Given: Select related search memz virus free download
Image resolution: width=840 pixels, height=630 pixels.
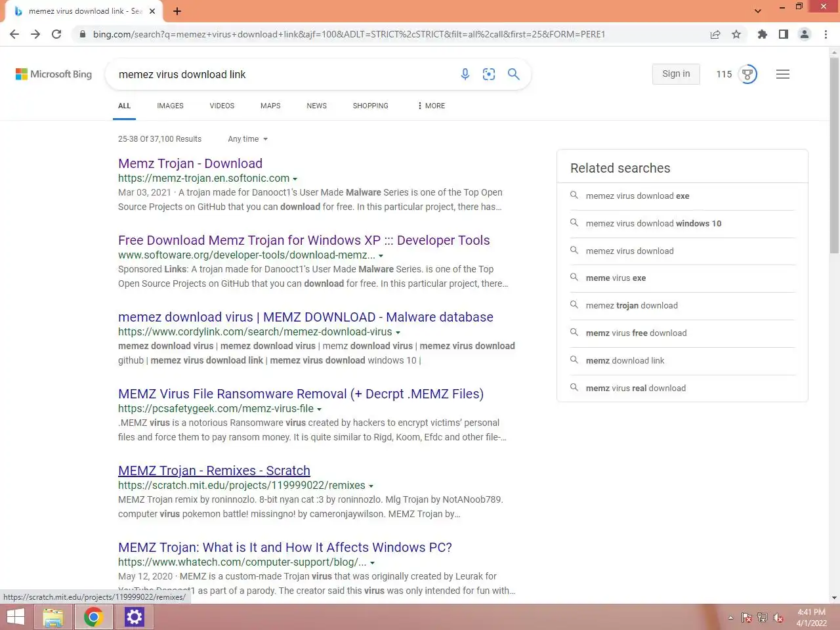Looking at the screenshot, I should point(682,333).
